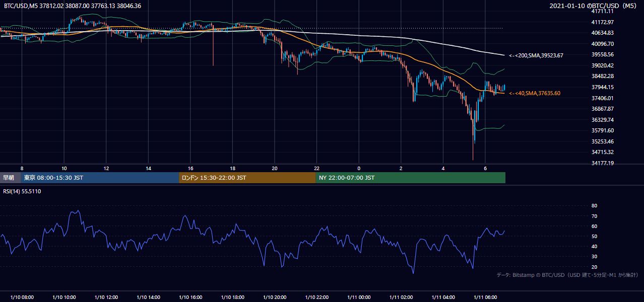This screenshot has width=644, height=302.
Task: Click hour label 4 above the session bar
Action: point(443,168)
